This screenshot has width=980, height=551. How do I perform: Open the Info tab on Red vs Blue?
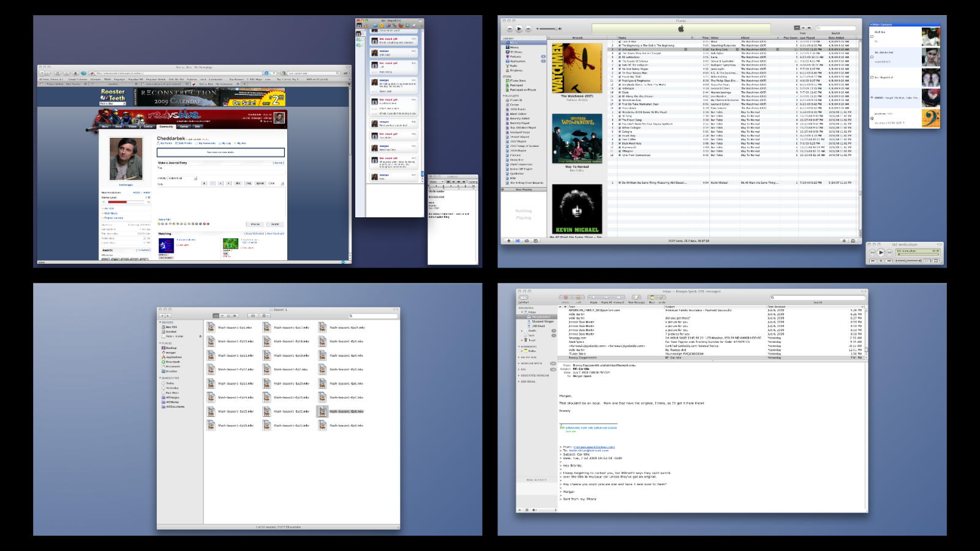coord(197,127)
